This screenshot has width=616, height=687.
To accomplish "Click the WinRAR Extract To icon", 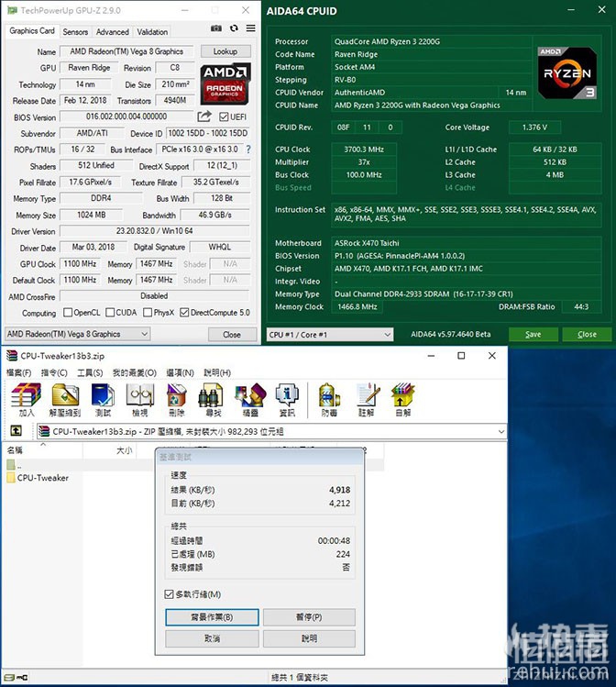I will (x=65, y=399).
